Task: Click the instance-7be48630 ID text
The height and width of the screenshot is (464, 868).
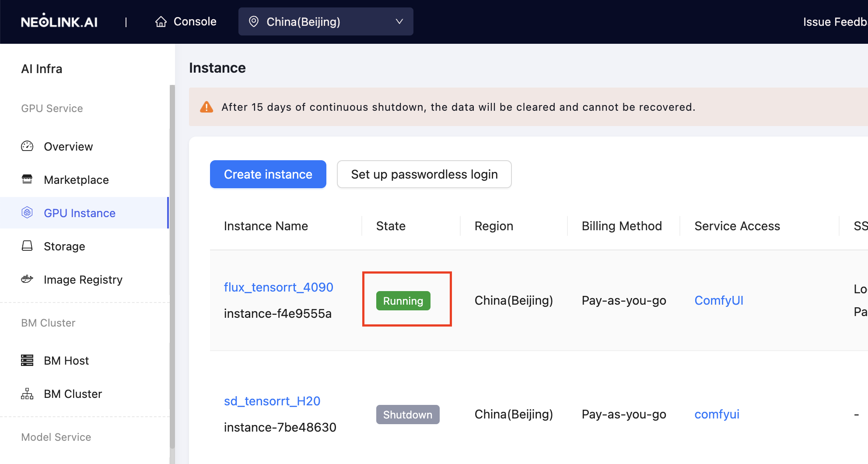Action: [x=280, y=427]
